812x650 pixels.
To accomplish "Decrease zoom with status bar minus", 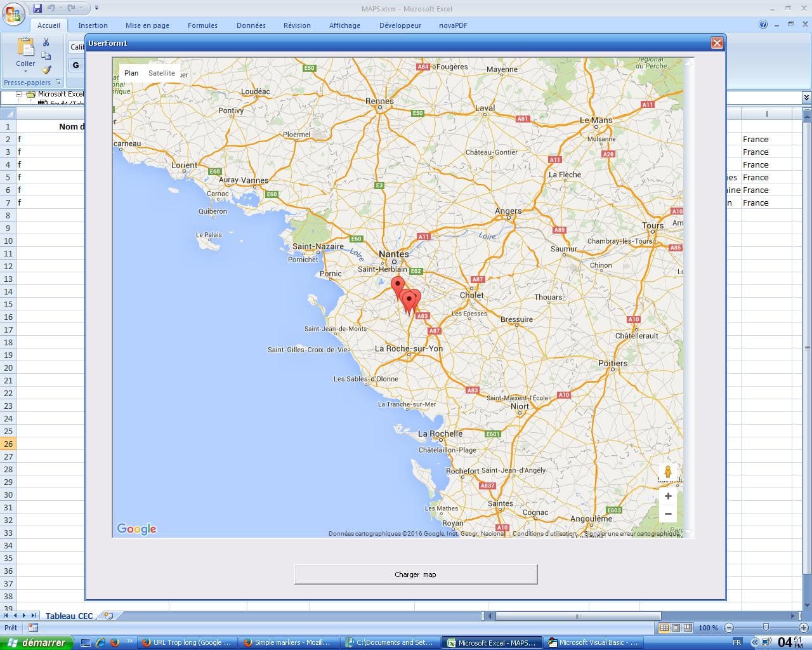I will 728,628.
